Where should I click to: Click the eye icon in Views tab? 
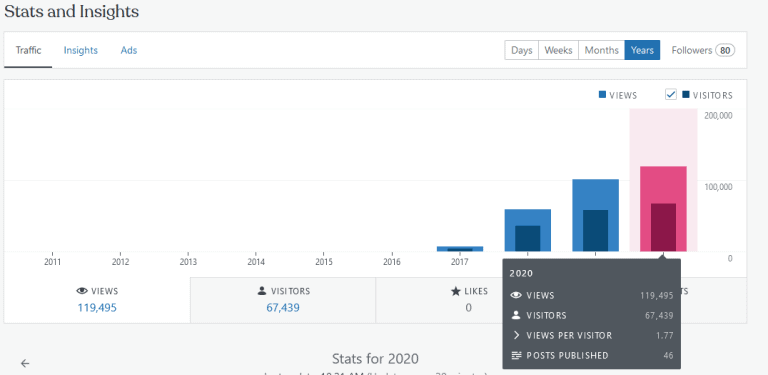click(82, 291)
